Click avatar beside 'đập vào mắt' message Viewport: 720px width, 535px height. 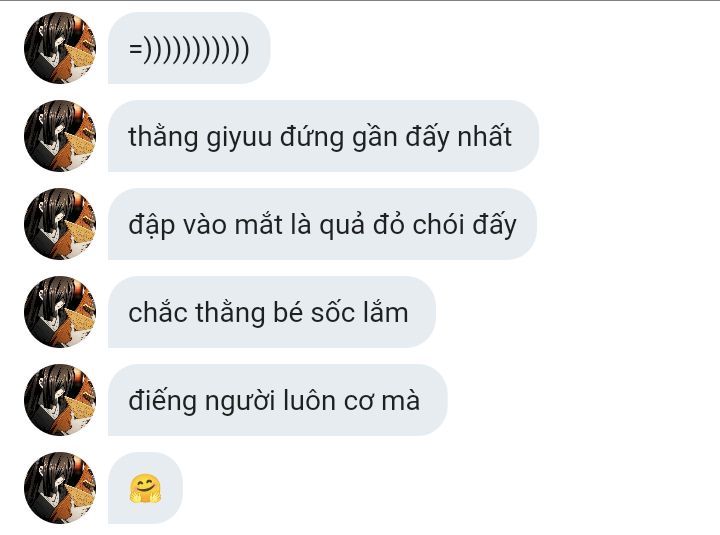pos(60,224)
